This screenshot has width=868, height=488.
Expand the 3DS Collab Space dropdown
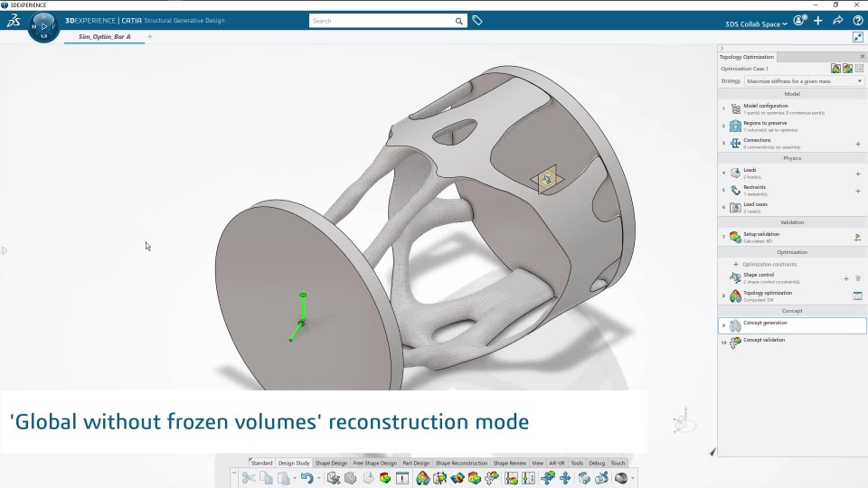(756, 23)
